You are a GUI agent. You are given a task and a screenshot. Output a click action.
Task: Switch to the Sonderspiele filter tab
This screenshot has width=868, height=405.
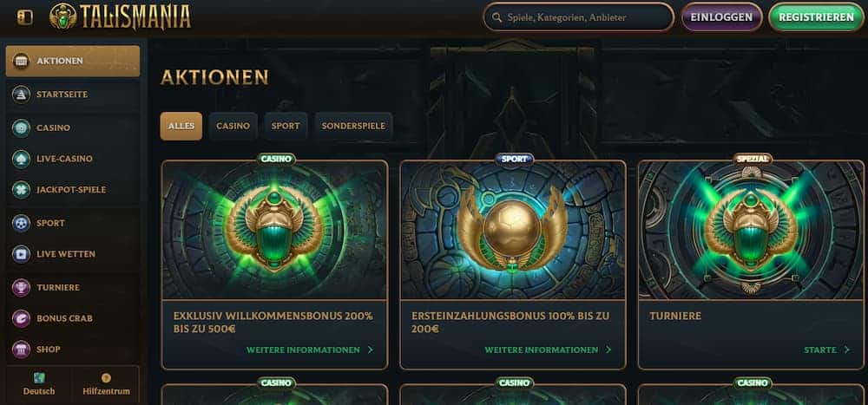354,126
